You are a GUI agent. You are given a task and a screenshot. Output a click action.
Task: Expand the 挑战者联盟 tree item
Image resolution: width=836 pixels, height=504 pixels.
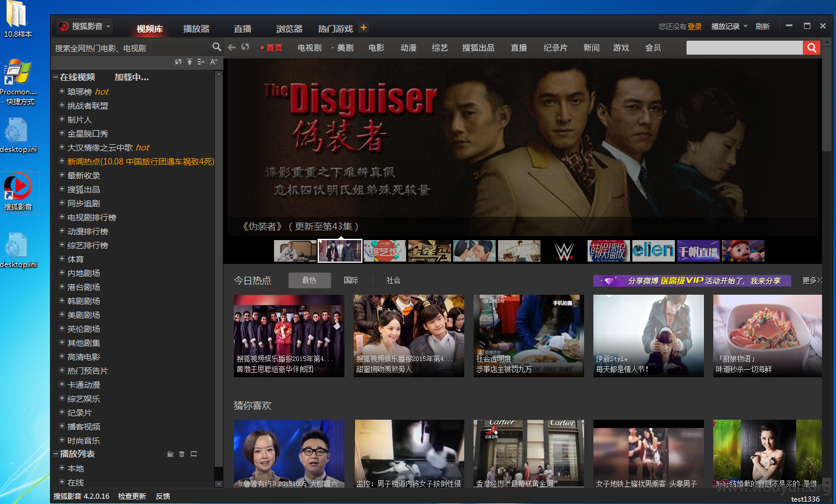tap(62, 105)
